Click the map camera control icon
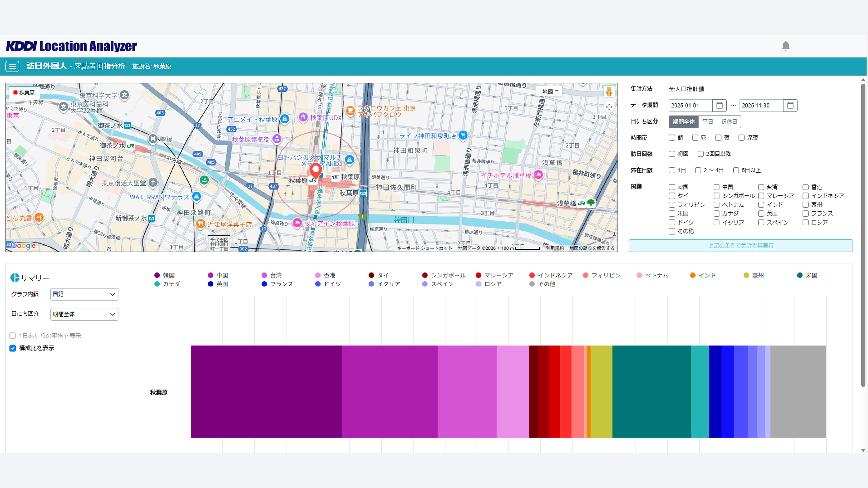The width and height of the screenshot is (868, 488). tap(609, 107)
